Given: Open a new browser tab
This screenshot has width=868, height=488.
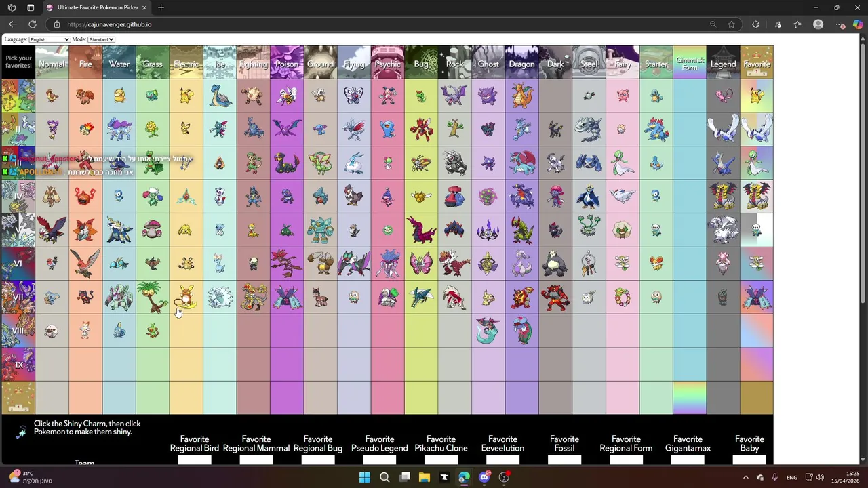Looking at the screenshot, I should (x=161, y=7).
